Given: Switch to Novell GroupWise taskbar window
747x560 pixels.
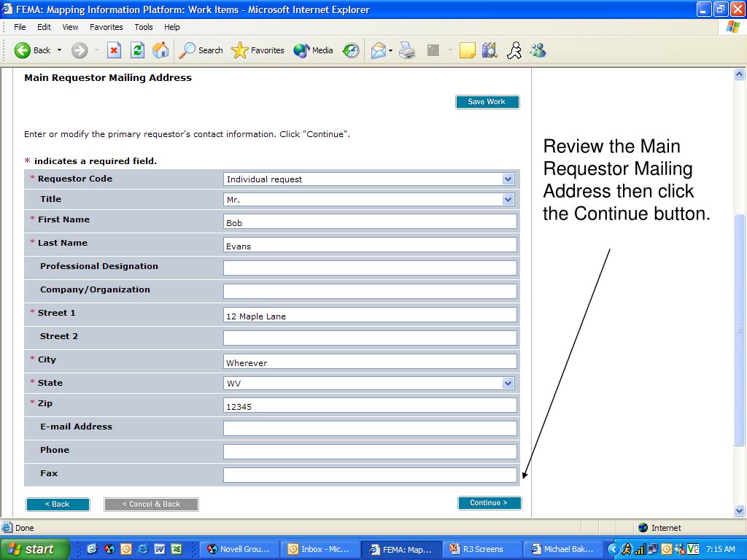Looking at the screenshot, I should pyautogui.click(x=239, y=549).
